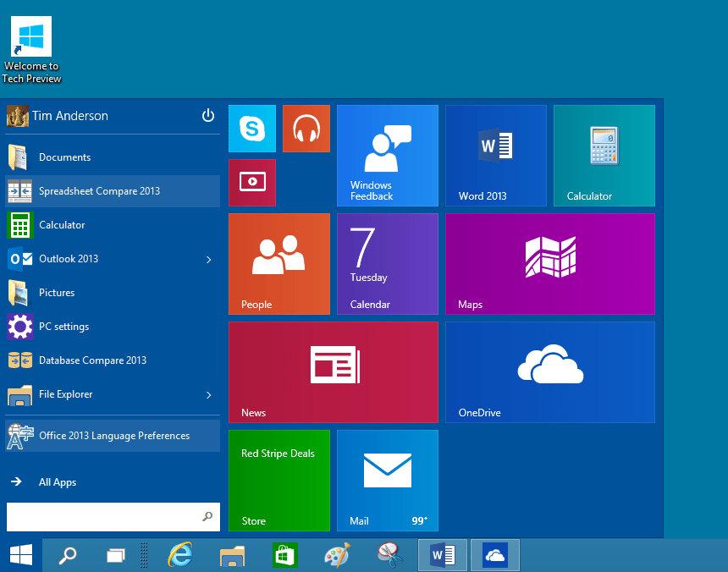Image resolution: width=728 pixels, height=572 pixels.
Task: Open PC settings
Action: (113, 327)
